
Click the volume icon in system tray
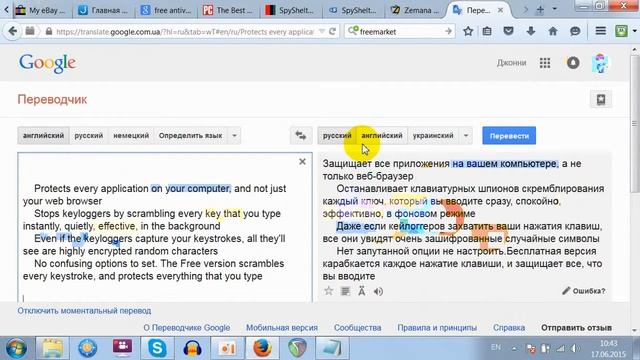click(x=576, y=348)
